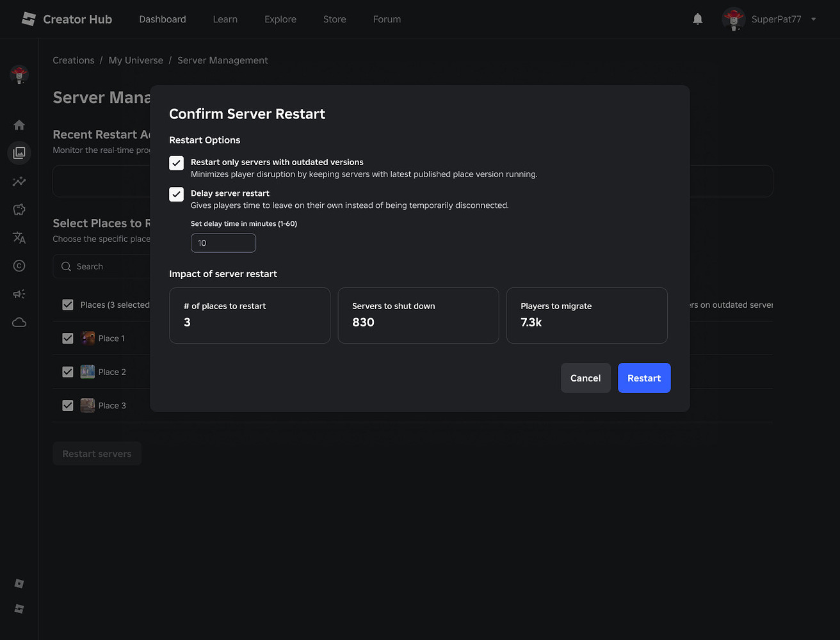Viewport: 840px width, 640px height.
Task: Open the Advertising megaphone icon
Action: pyautogui.click(x=19, y=294)
